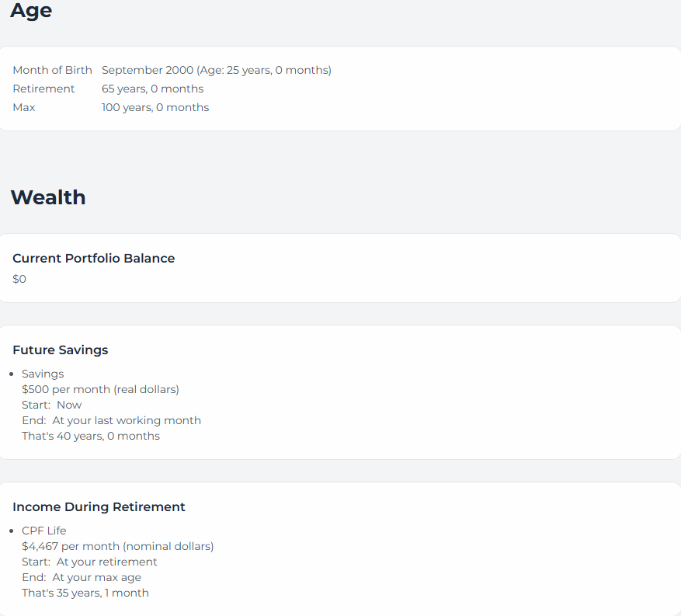Image resolution: width=681 pixels, height=616 pixels.
Task: Click the September 2000 birth date value
Action: tap(216, 70)
